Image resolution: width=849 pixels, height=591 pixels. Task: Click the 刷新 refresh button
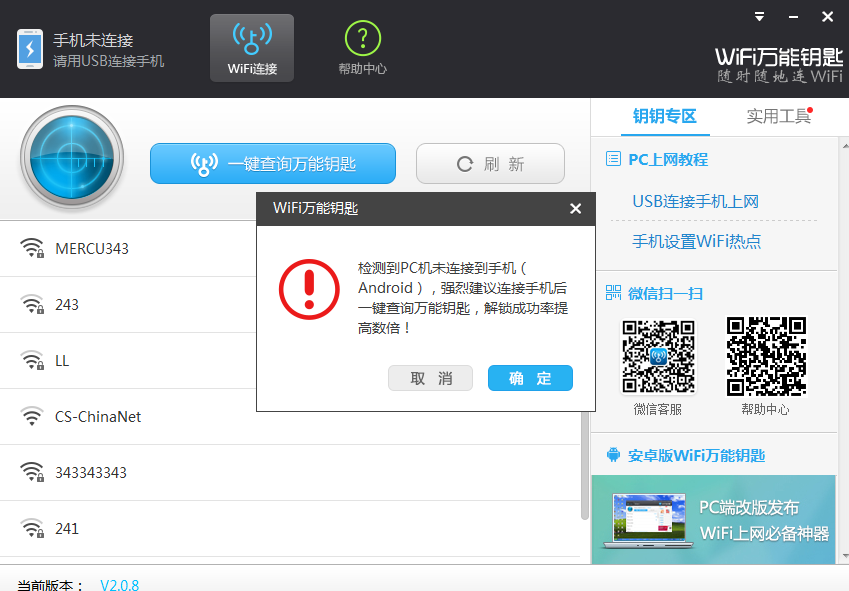[x=490, y=163]
